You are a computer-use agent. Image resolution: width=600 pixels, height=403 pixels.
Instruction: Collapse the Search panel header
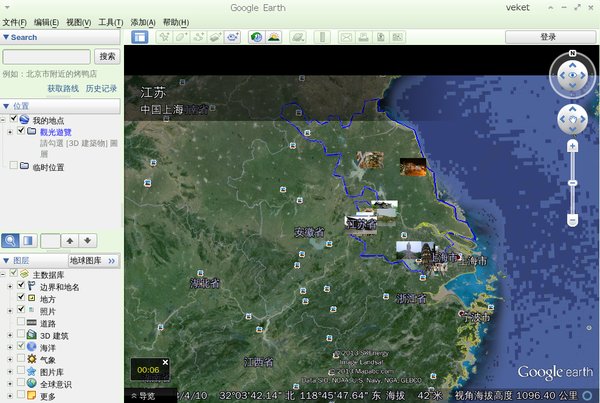[x=6, y=37]
